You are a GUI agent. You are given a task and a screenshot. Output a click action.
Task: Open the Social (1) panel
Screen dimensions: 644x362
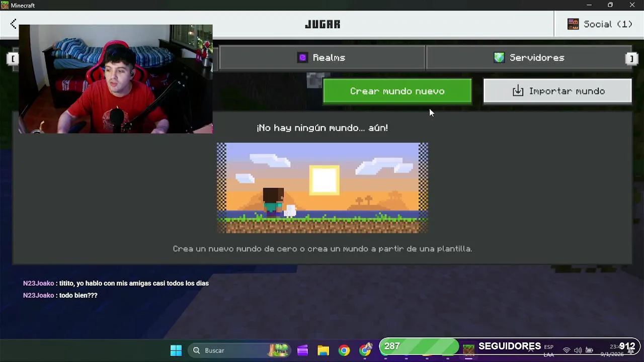point(599,24)
